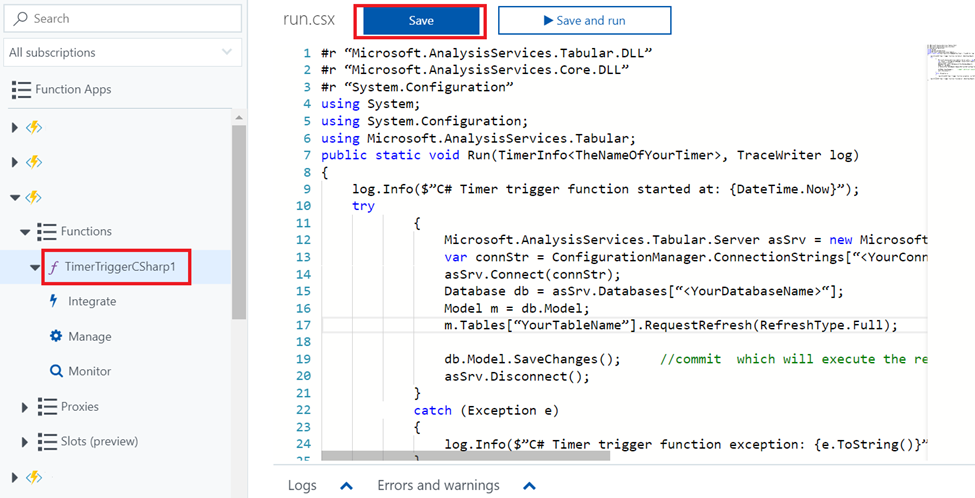975x498 pixels.
Task: Open Function Apps list
Action: pos(73,90)
